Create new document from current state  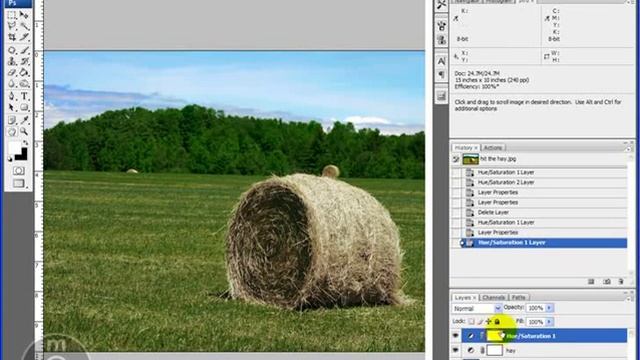point(591,282)
